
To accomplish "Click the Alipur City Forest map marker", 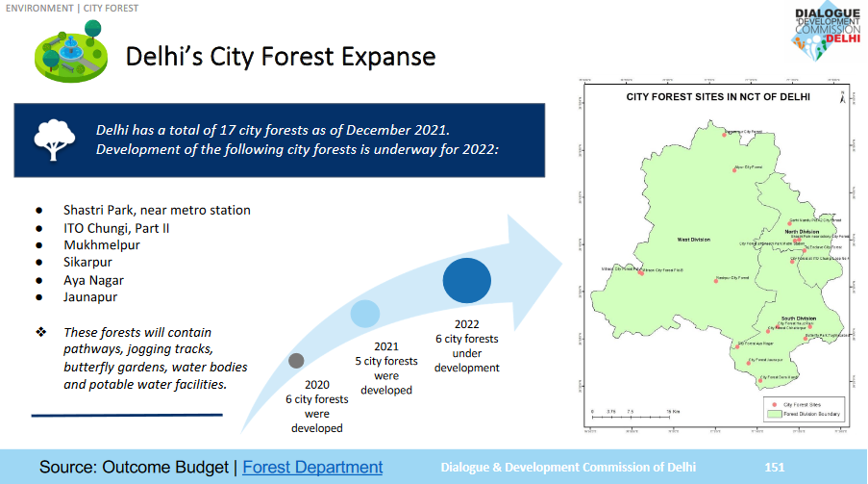I will (734, 170).
